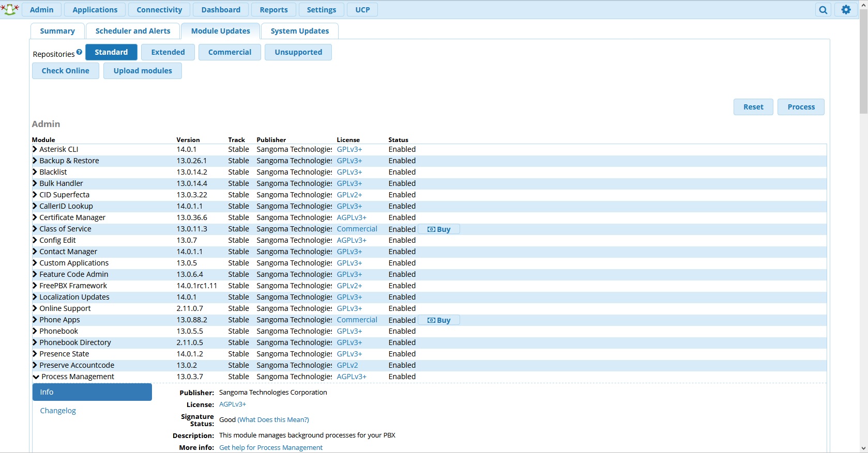Open the Dashboard menu
Screen dimensions: 868x453
(221, 10)
